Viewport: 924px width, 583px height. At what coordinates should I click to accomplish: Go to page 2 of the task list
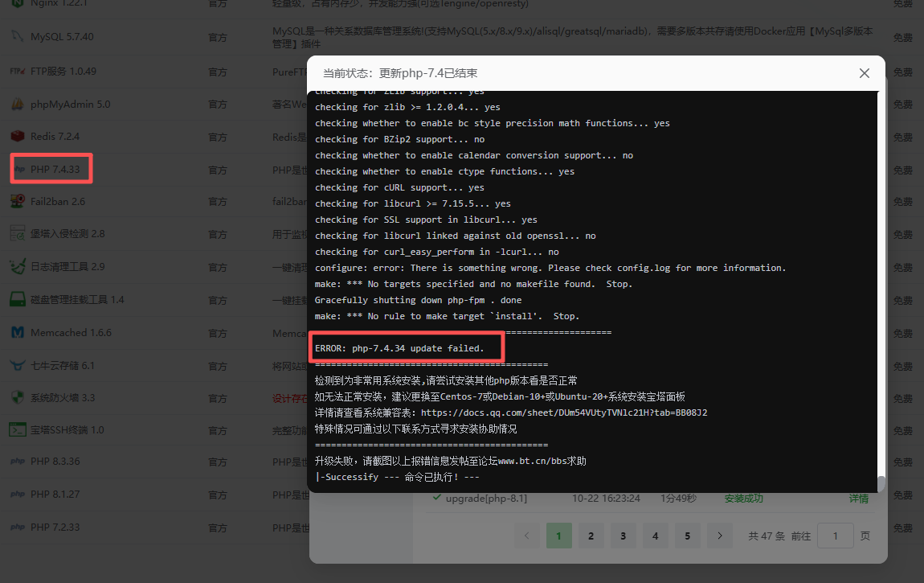point(591,536)
